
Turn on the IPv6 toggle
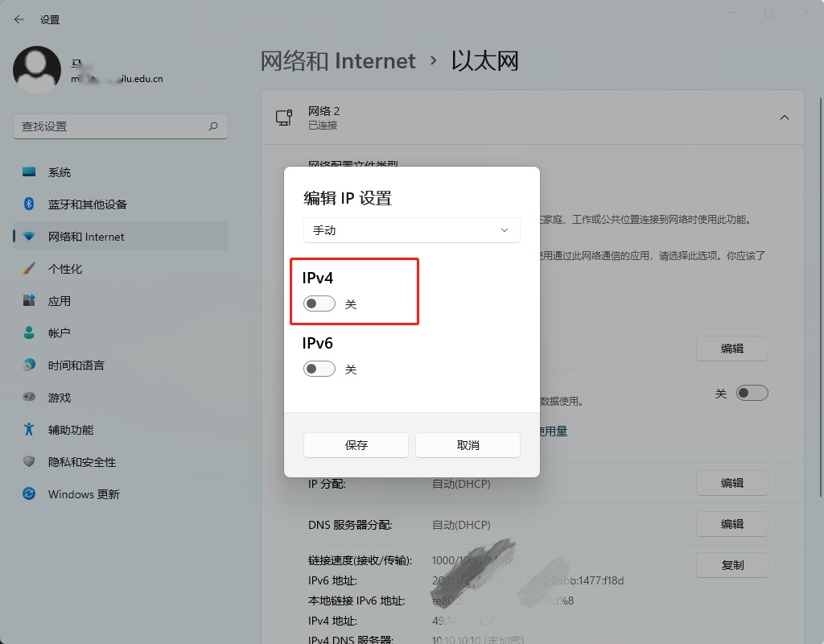[x=319, y=369]
